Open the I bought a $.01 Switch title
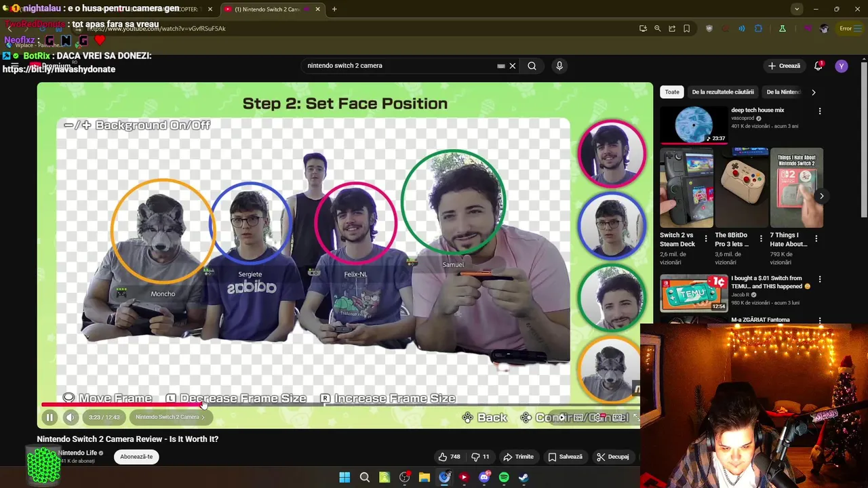 770,282
